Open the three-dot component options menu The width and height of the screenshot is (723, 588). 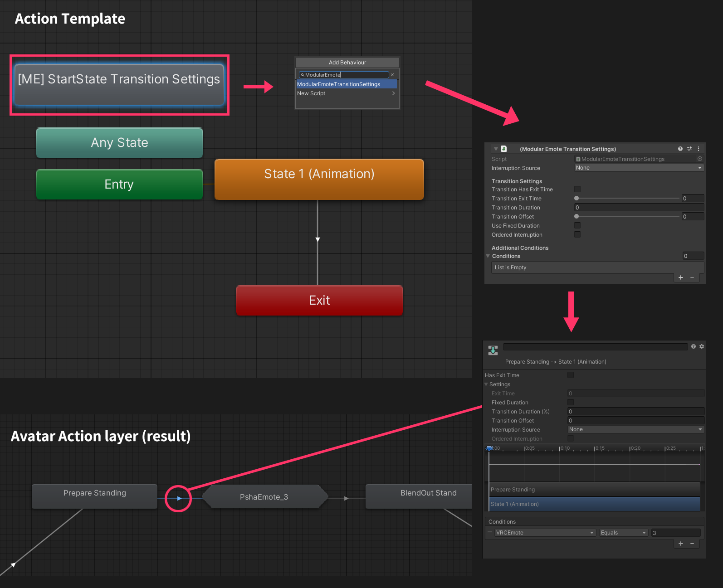699,149
